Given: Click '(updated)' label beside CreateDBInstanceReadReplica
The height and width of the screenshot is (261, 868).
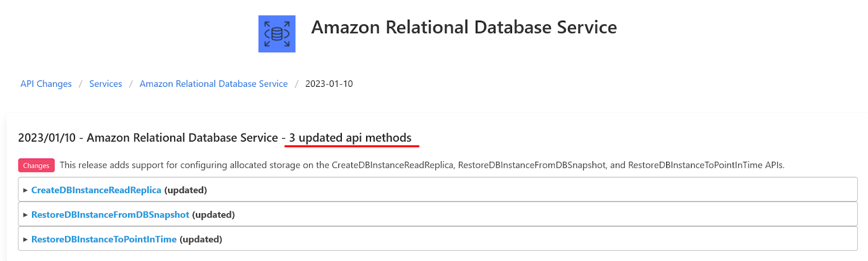Looking at the screenshot, I should (x=186, y=190).
